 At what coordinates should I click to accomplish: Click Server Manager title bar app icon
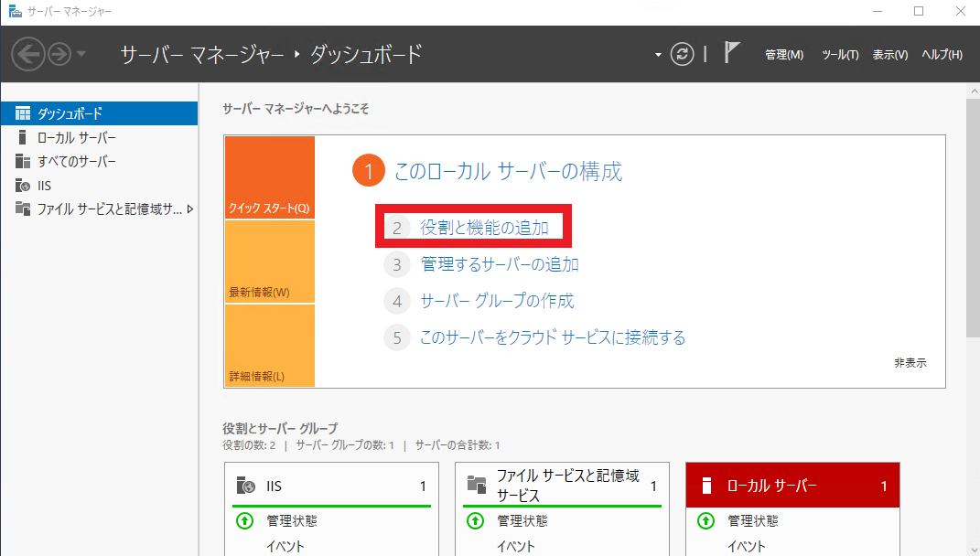click(x=15, y=11)
